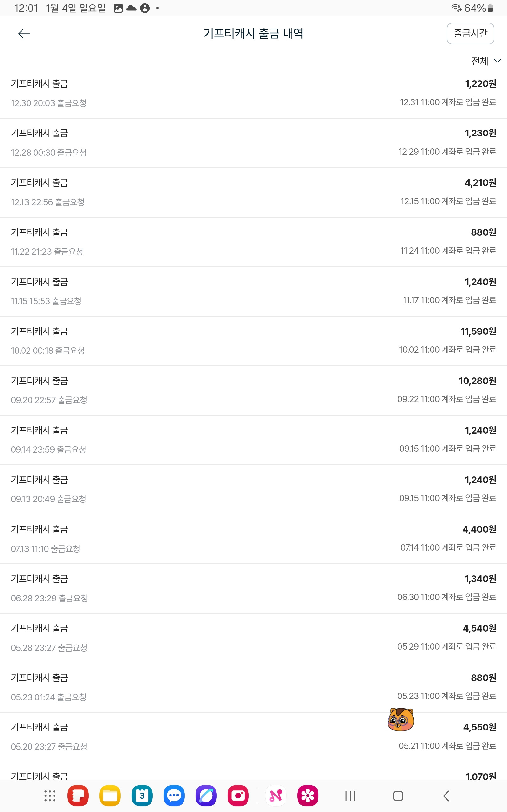This screenshot has width=507, height=812.
Task: Launch the red camera app
Action: click(x=238, y=795)
